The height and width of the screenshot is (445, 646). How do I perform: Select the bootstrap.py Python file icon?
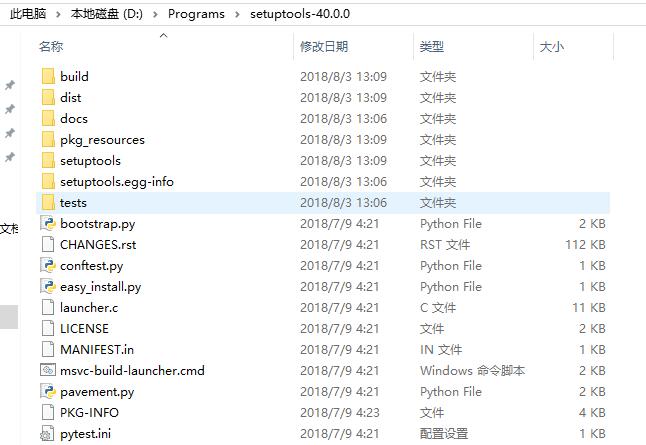[x=48, y=224]
